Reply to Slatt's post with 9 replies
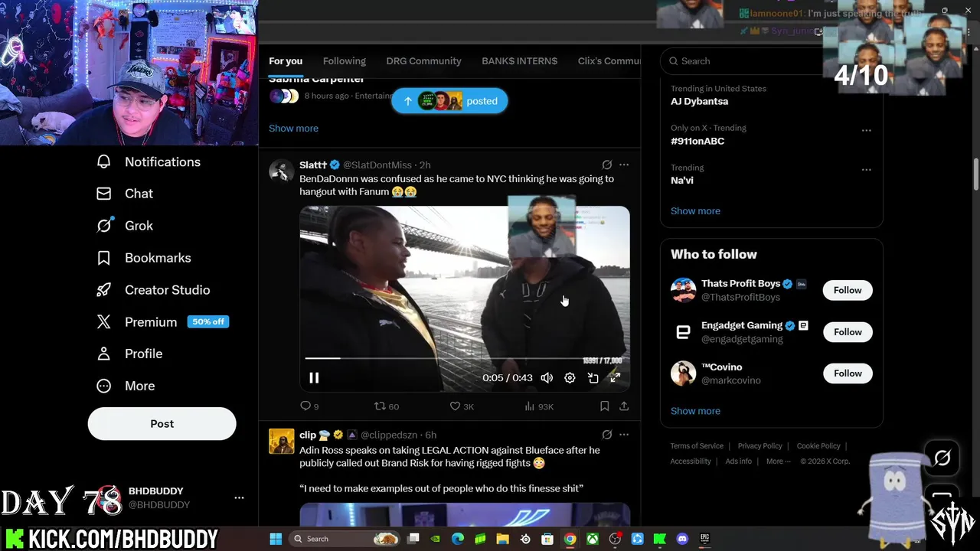 click(309, 406)
